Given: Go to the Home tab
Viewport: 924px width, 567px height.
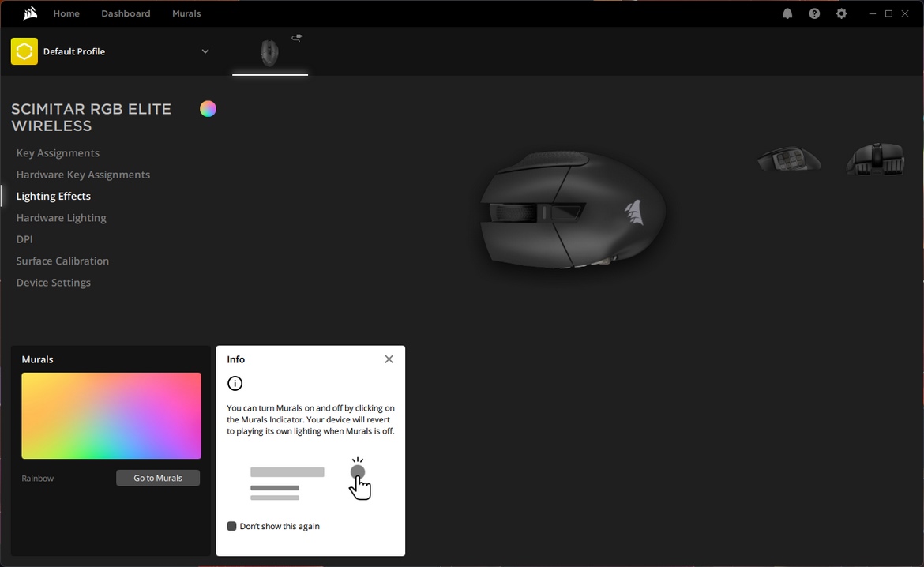Looking at the screenshot, I should click(x=66, y=13).
